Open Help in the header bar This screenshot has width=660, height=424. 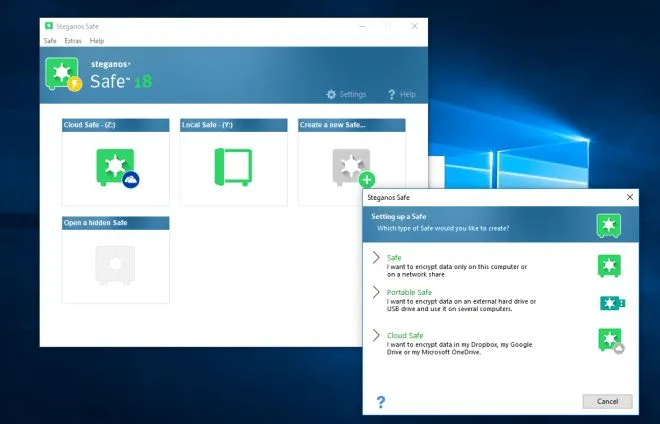click(x=401, y=94)
